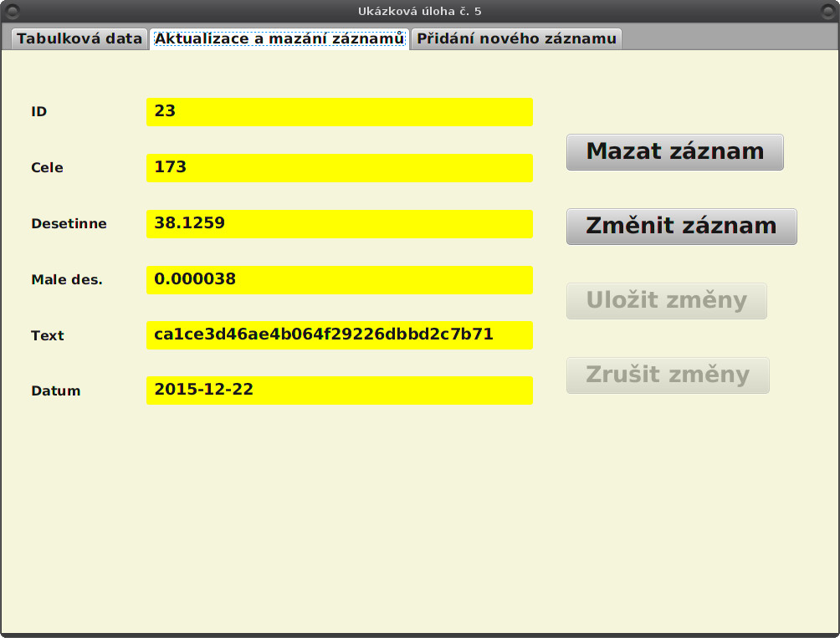Screen dimensions: 840x638
Task: Select the Aktualizace a mazání záznamů tab
Action: (279, 38)
